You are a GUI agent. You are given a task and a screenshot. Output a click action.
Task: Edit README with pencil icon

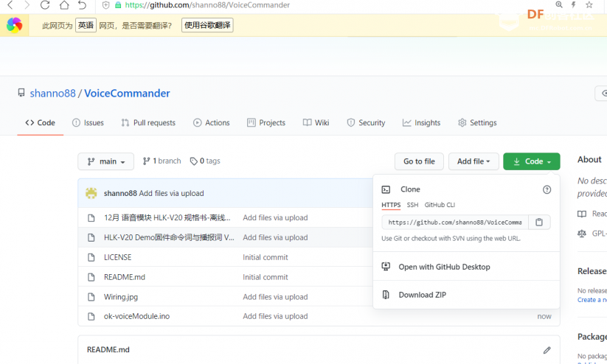(547, 350)
